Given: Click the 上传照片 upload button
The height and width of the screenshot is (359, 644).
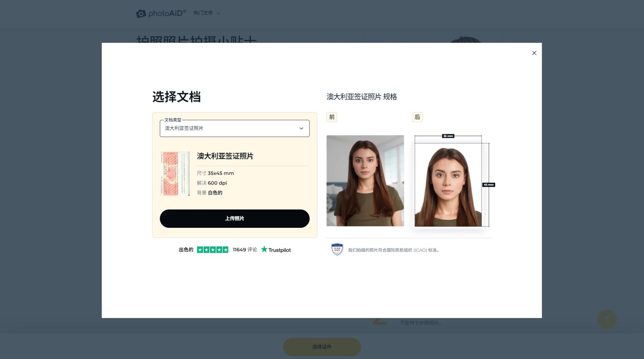Looking at the screenshot, I should 234,218.
